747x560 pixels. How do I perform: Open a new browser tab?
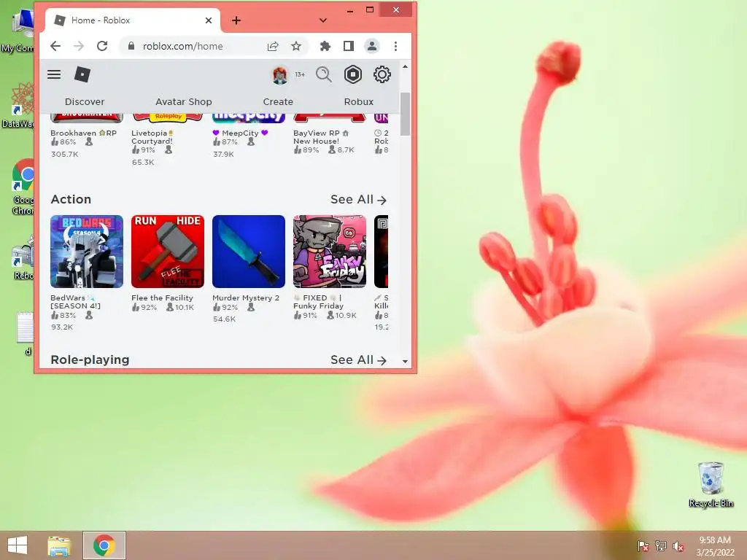click(236, 20)
